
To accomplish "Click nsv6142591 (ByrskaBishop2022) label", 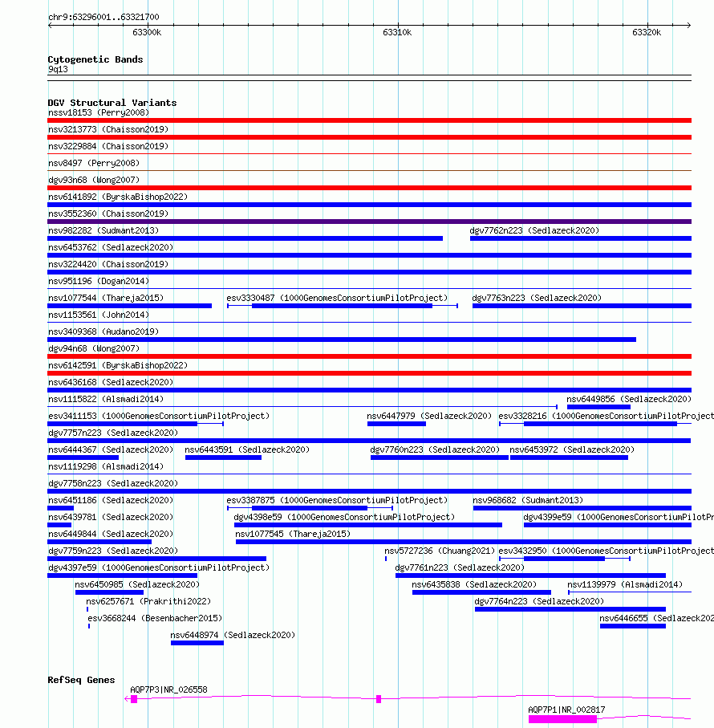I will tap(118, 365).
